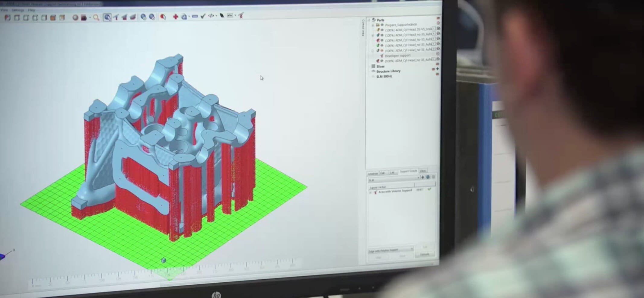Collapse the Parts tree root node

click(x=368, y=20)
